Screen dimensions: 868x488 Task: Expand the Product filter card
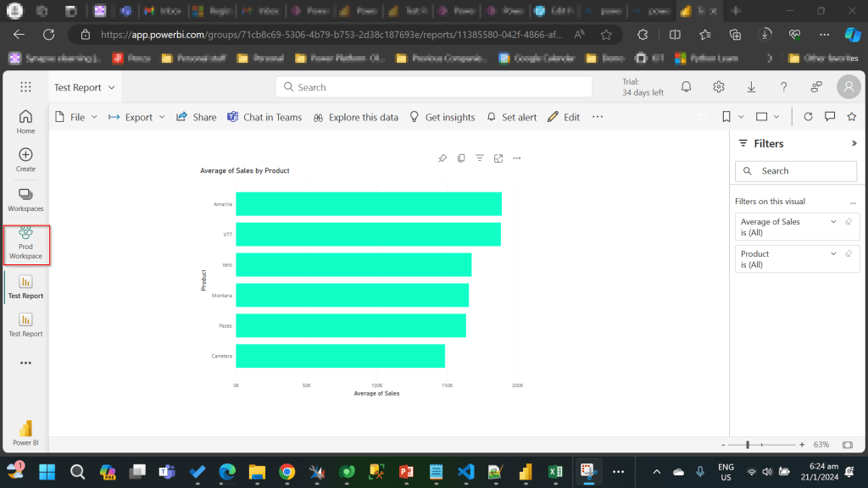(832, 254)
